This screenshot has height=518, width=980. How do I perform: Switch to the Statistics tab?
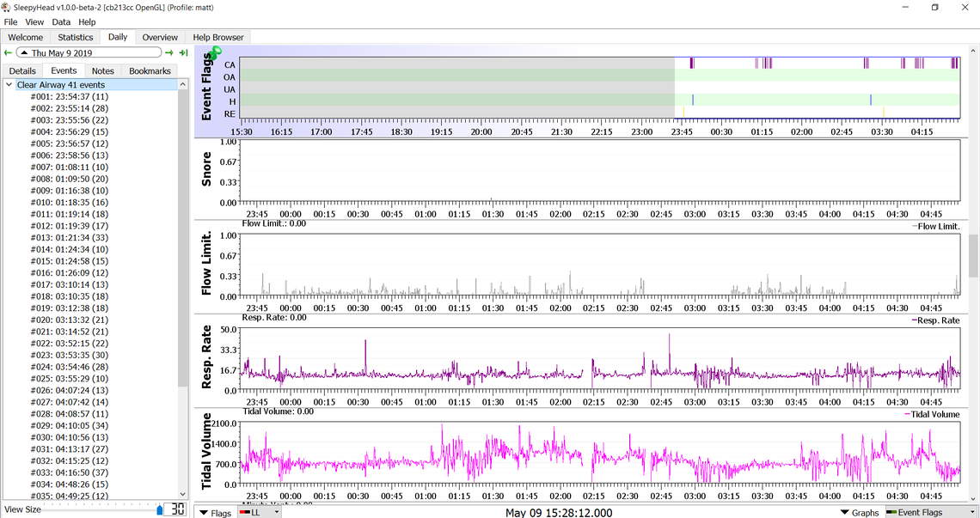[76, 38]
